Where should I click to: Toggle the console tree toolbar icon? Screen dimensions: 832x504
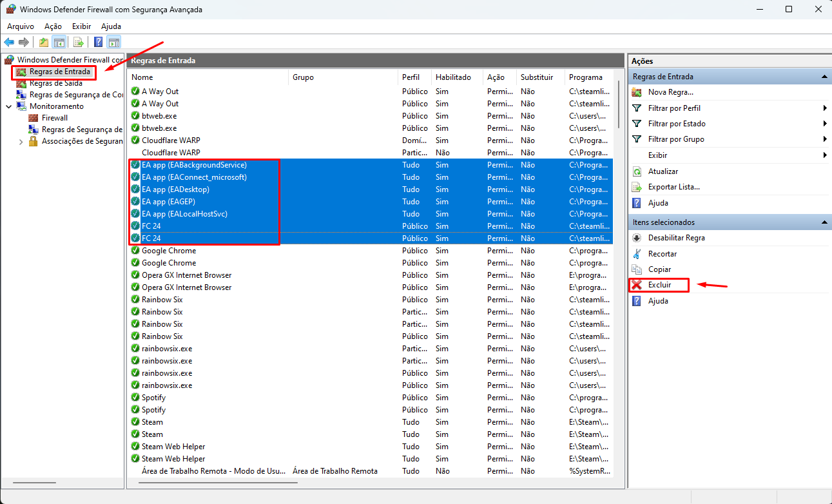pos(59,43)
